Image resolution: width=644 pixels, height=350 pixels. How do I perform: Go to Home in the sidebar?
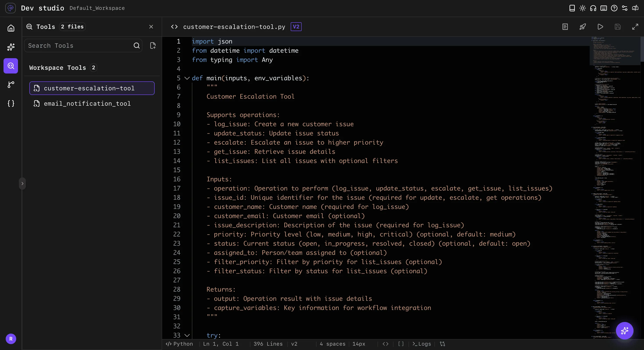[x=11, y=28]
